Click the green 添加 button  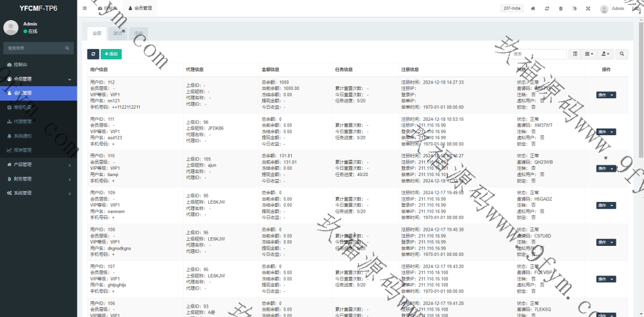click(x=111, y=55)
